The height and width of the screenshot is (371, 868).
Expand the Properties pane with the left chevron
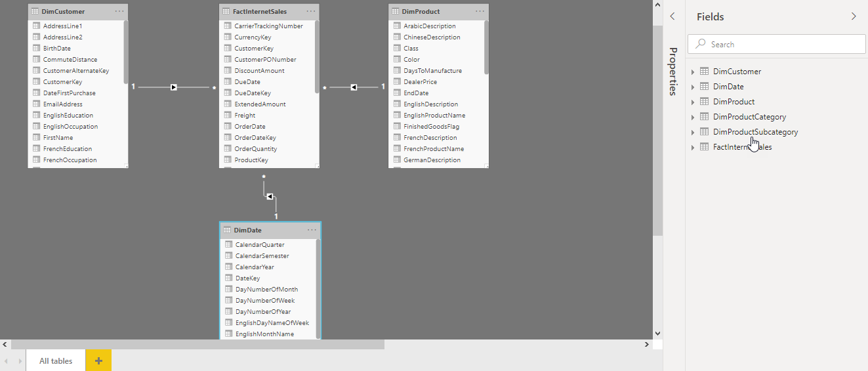[x=672, y=16]
